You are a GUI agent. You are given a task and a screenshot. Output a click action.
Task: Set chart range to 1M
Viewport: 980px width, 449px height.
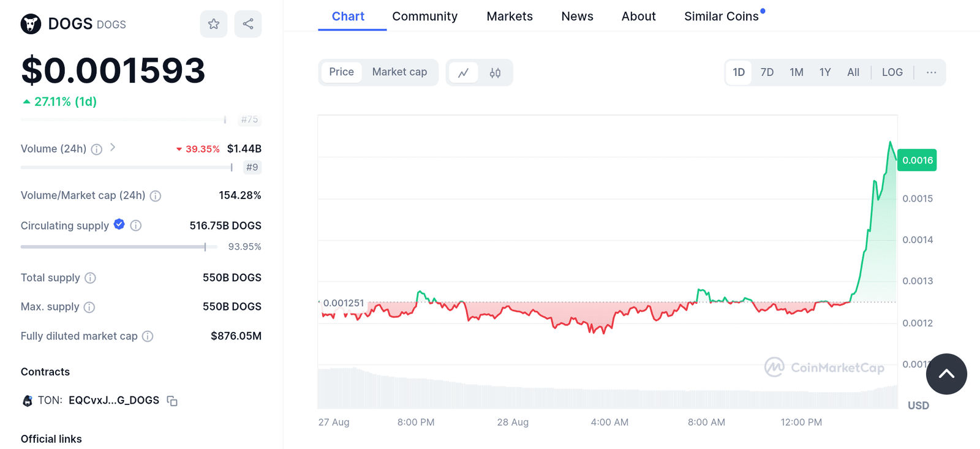click(x=796, y=72)
